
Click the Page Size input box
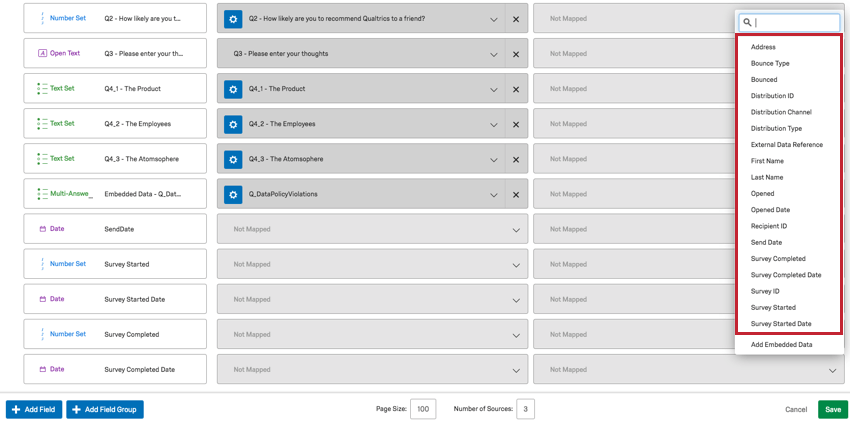422,409
